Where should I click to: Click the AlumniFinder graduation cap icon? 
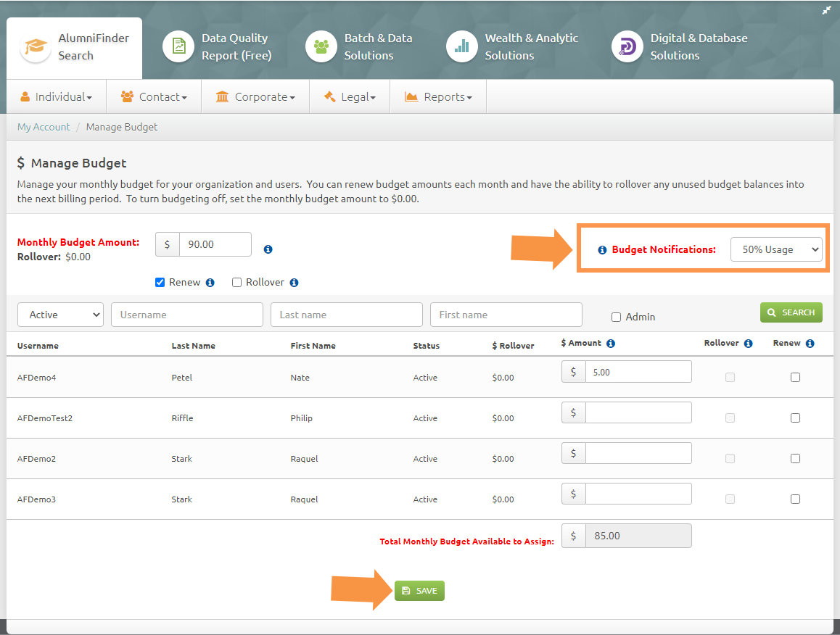tap(36, 46)
